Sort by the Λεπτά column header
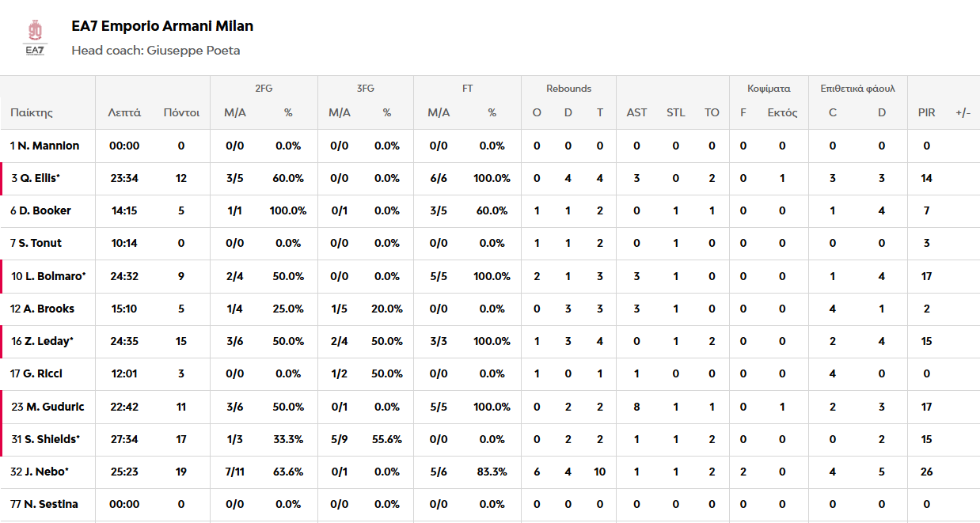Viewport: 980px width, 523px height. (124, 112)
